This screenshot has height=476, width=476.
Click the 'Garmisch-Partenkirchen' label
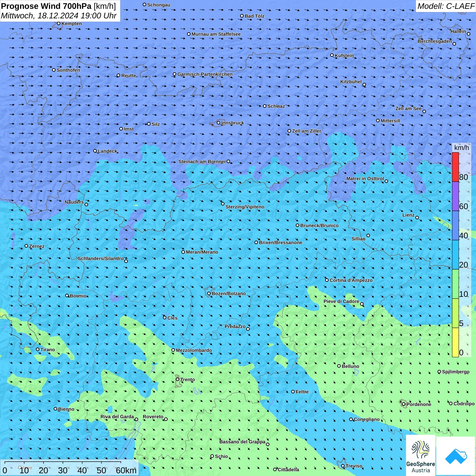point(205,74)
